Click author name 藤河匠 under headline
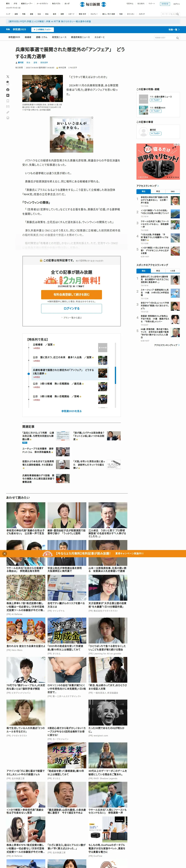186x868 pixels. tap(21, 63)
